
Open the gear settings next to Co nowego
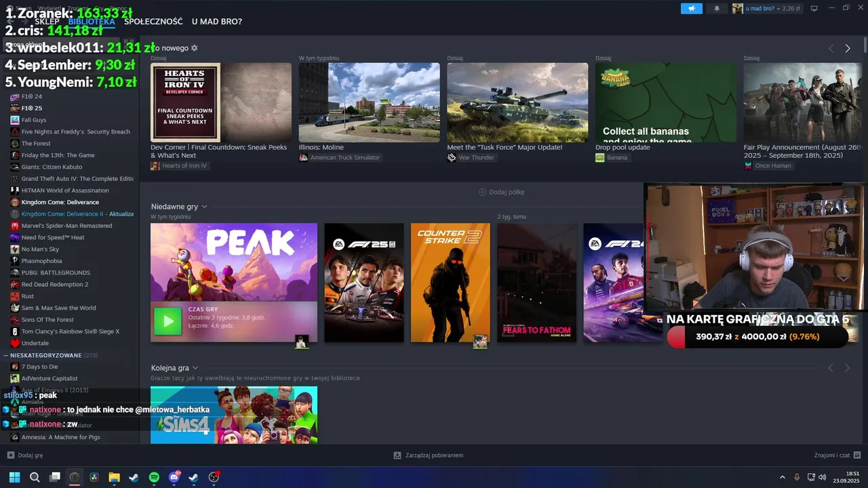coord(195,48)
